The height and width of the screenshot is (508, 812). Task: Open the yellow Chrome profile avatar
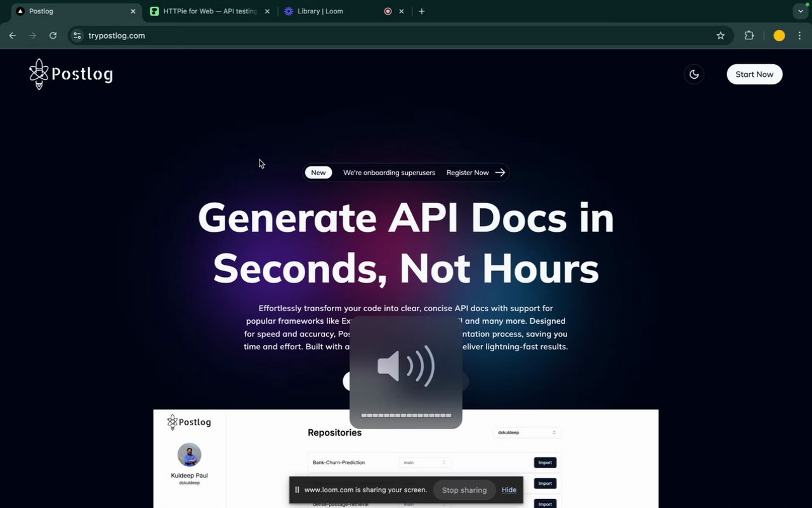point(779,36)
